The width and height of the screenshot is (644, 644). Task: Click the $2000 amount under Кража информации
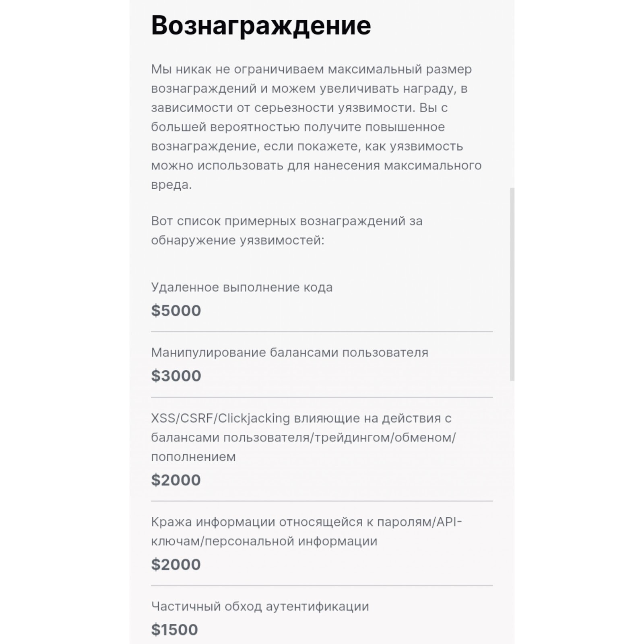point(176,565)
